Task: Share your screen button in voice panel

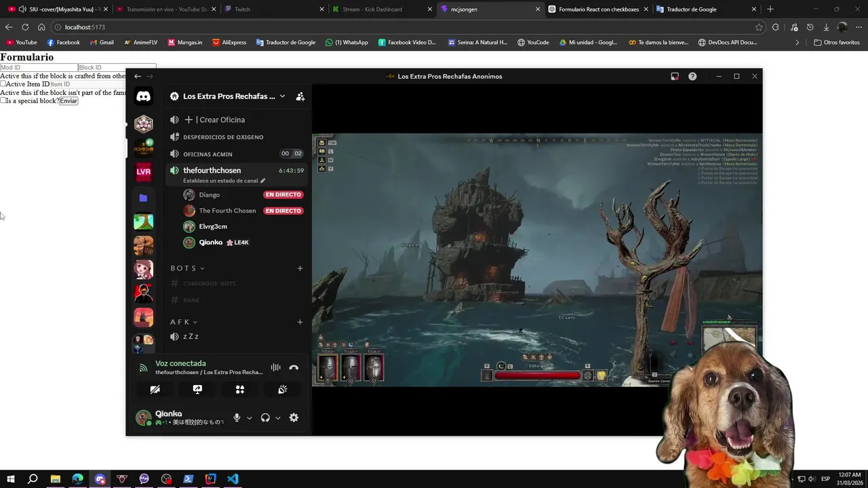Action: 197,390
